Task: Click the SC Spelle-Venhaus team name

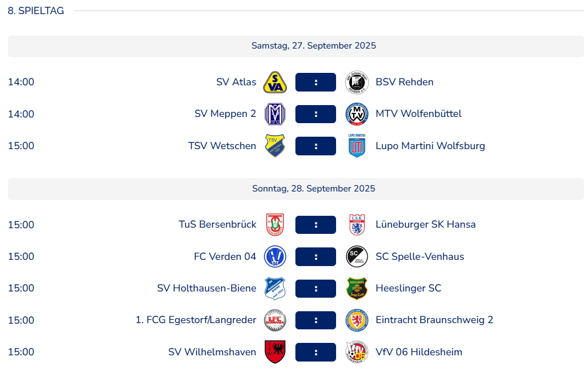Action: click(x=420, y=256)
